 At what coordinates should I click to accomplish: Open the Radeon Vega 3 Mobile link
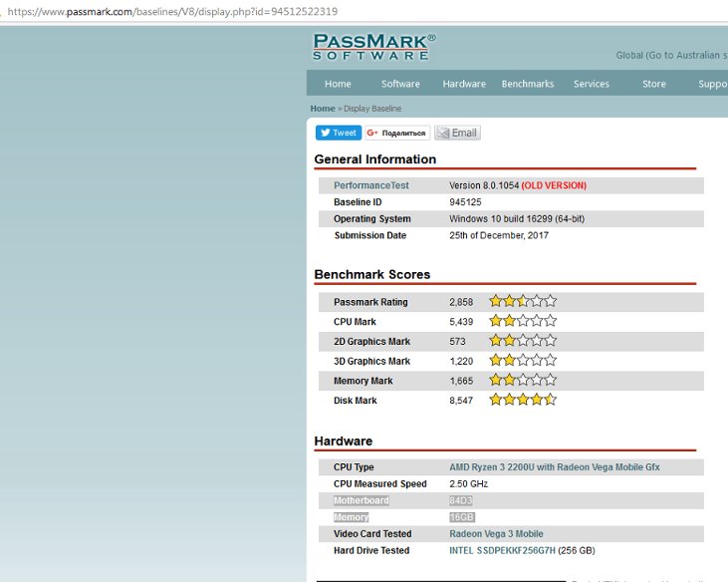click(x=496, y=533)
